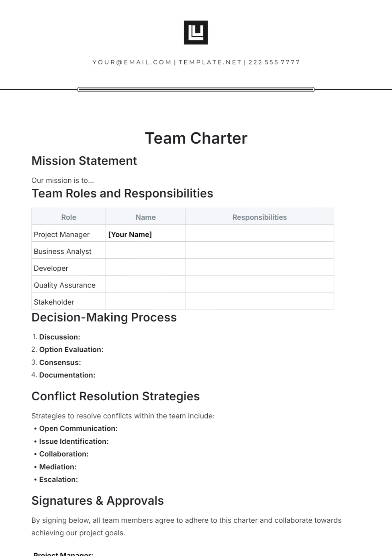Click the Name column header
This screenshot has height=556, width=392.
(145, 217)
